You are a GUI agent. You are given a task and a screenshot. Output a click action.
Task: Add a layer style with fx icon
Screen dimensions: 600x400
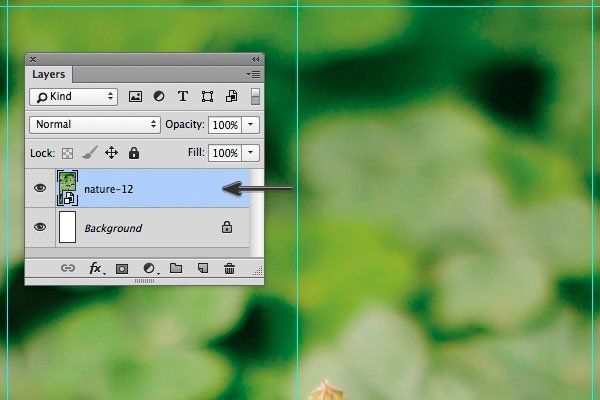(95, 268)
